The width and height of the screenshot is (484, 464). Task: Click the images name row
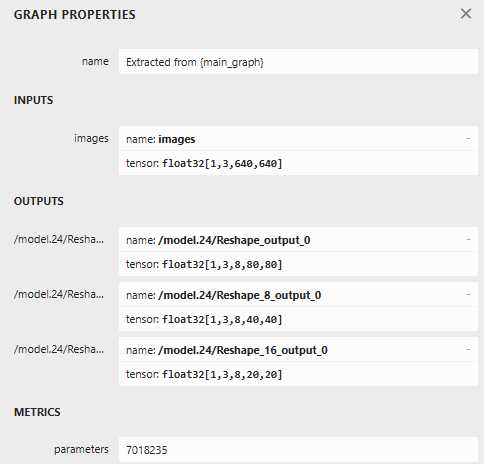coord(298,139)
